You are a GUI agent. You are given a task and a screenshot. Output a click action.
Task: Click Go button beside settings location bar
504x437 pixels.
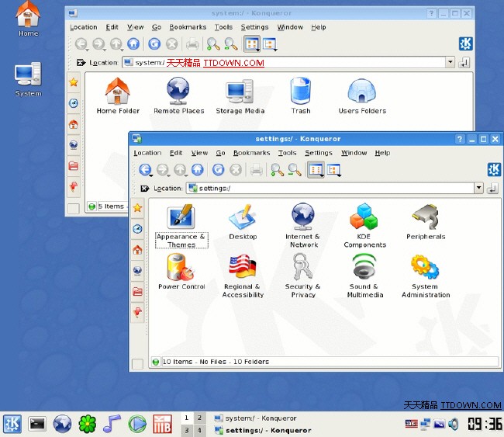[492, 189]
